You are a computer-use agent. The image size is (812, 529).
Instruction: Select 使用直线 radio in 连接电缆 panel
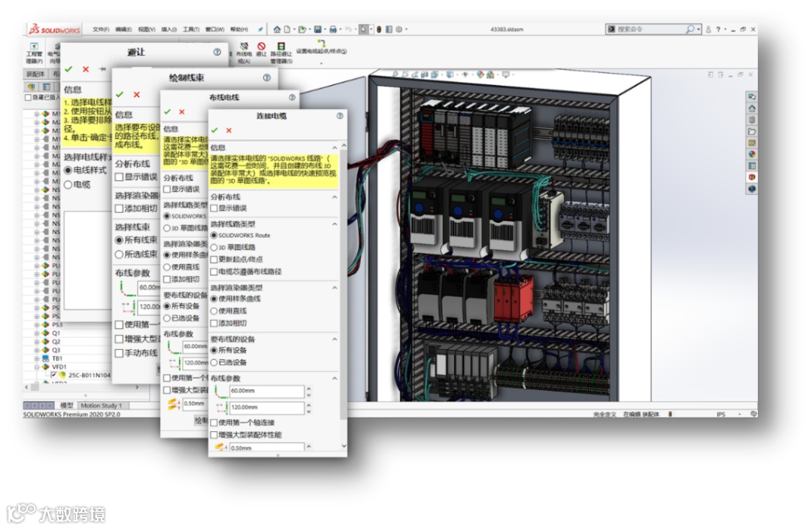(x=214, y=311)
